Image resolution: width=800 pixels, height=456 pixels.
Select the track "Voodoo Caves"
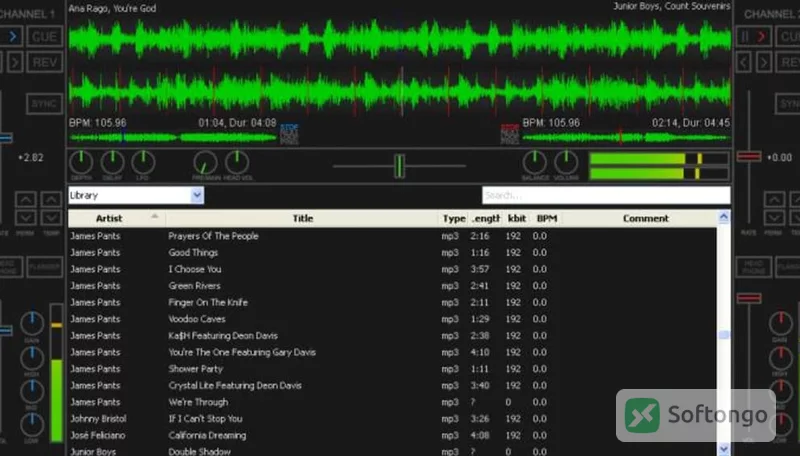pos(392,319)
